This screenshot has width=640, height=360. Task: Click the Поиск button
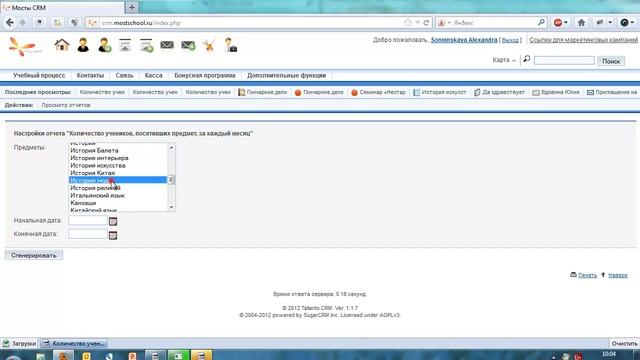611,61
